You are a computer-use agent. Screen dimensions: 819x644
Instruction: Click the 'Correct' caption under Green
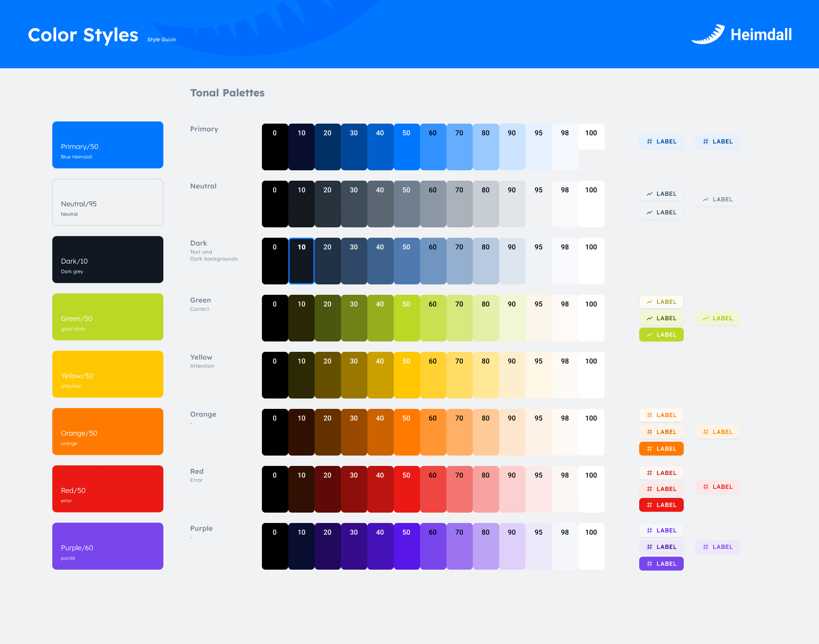[199, 309]
